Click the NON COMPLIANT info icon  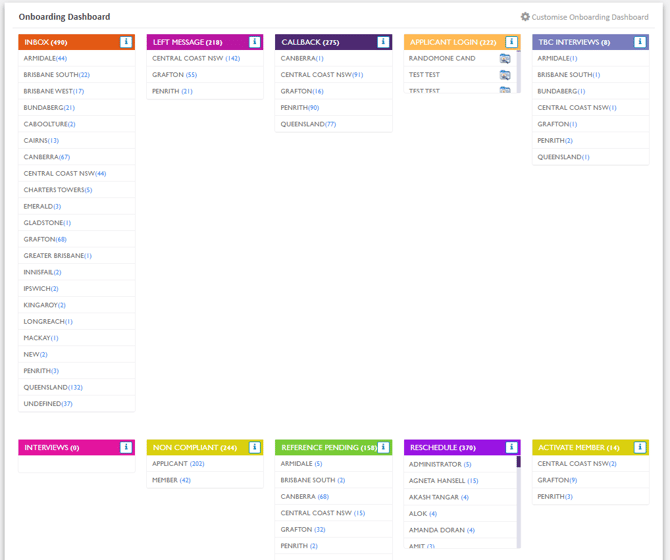(x=254, y=447)
